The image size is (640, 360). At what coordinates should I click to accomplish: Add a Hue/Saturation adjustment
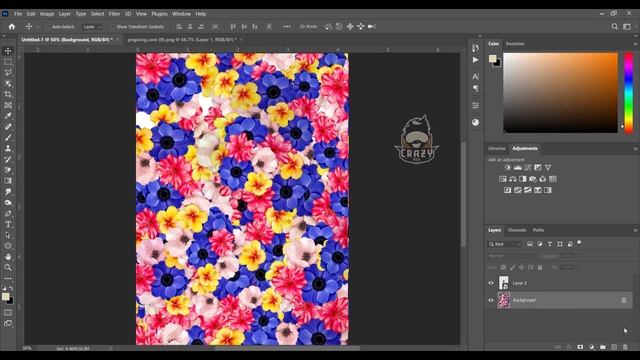tap(502, 179)
